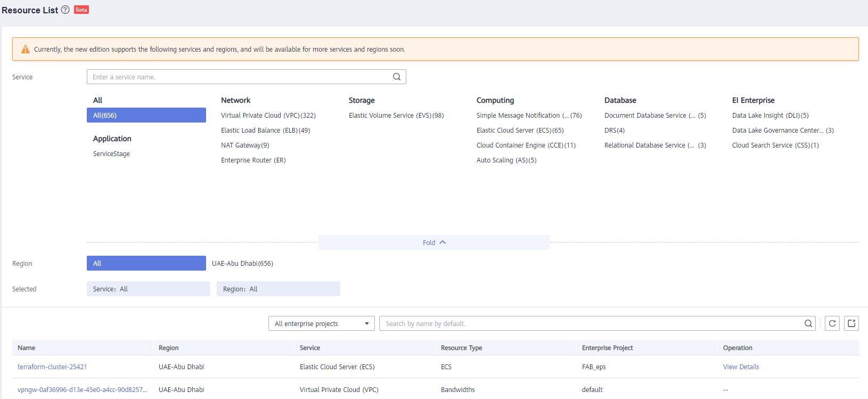Filter by Cloud Search Service (CSS)(1)
This screenshot has height=399, width=868.
coord(775,145)
